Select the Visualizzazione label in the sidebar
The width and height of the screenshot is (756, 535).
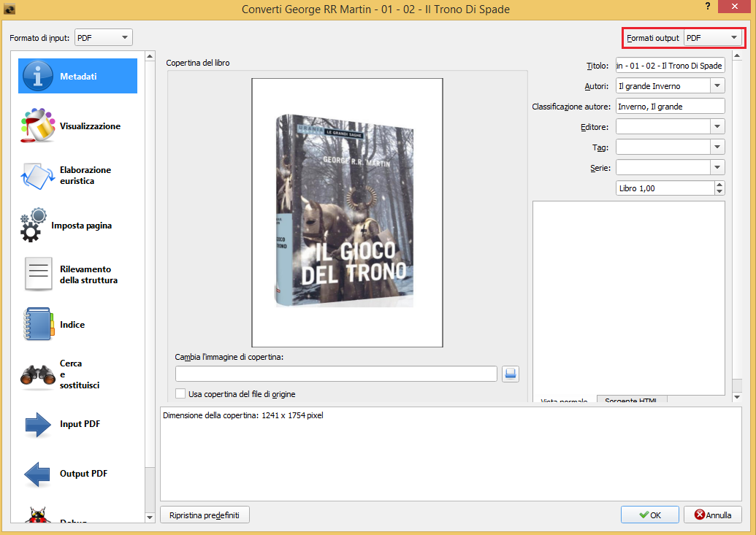click(x=90, y=126)
